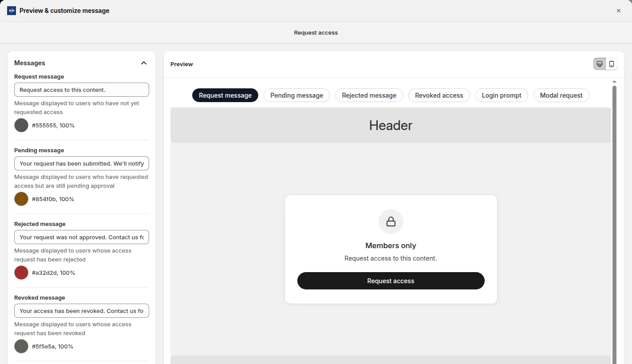Switch preview to mobile view

tap(612, 64)
